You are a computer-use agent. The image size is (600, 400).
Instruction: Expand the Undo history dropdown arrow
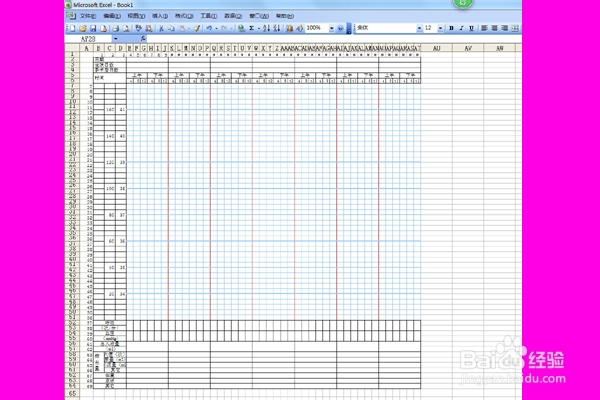coord(216,28)
